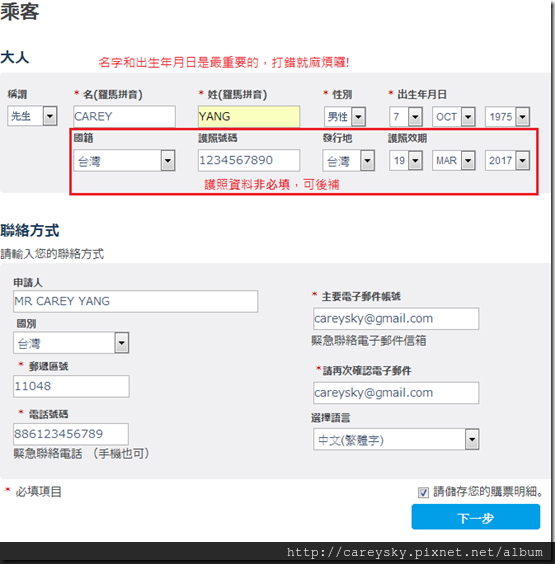
Task: Open passport expiry year dropdown showing 2017
Action: (507, 160)
